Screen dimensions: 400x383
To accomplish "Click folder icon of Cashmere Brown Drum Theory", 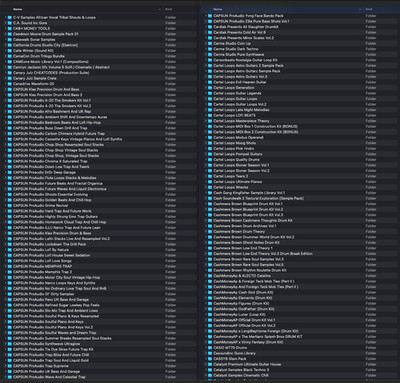I will point(210,232).
